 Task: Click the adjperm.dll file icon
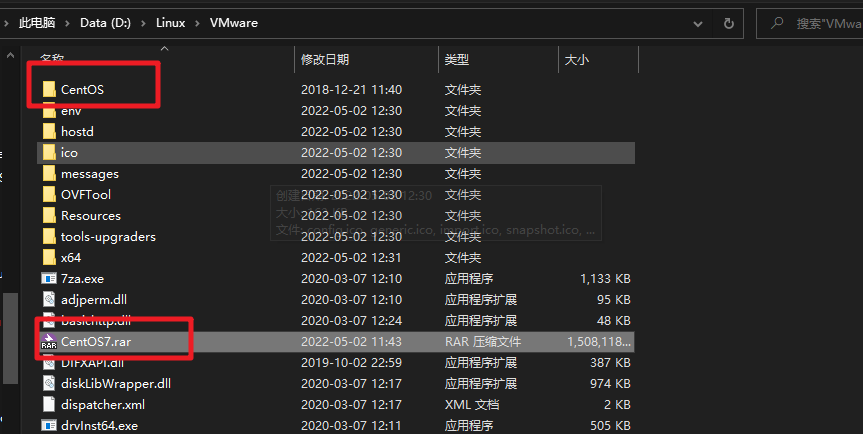click(x=49, y=299)
